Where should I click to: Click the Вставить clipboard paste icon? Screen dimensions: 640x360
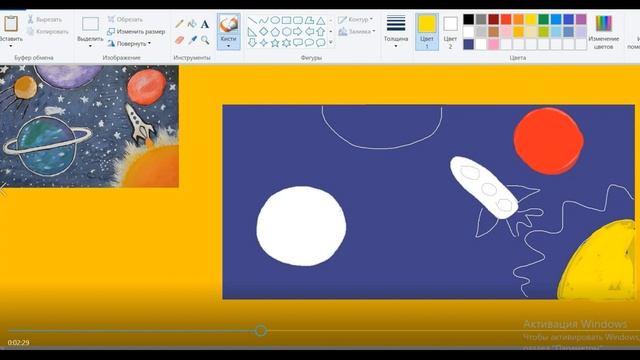11,24
